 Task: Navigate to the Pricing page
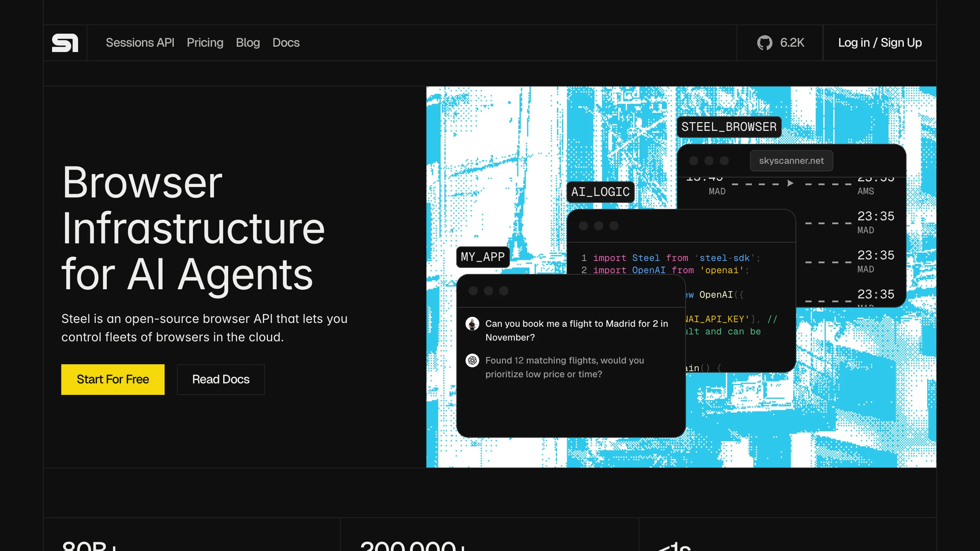[x=205, y=43]
